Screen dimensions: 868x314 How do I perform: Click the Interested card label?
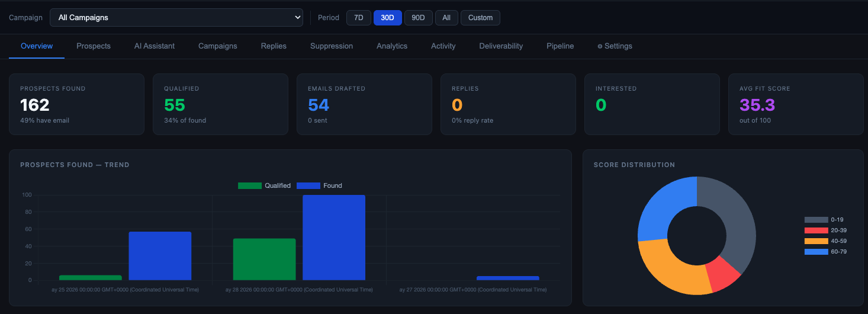(616, 89)
